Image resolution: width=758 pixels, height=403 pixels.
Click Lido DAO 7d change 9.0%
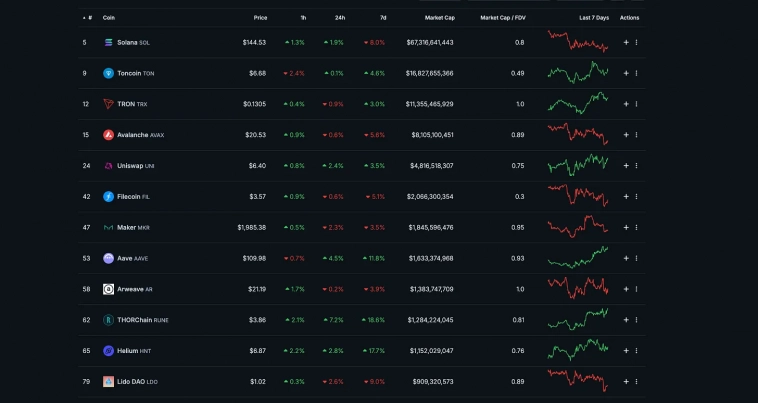375,382
